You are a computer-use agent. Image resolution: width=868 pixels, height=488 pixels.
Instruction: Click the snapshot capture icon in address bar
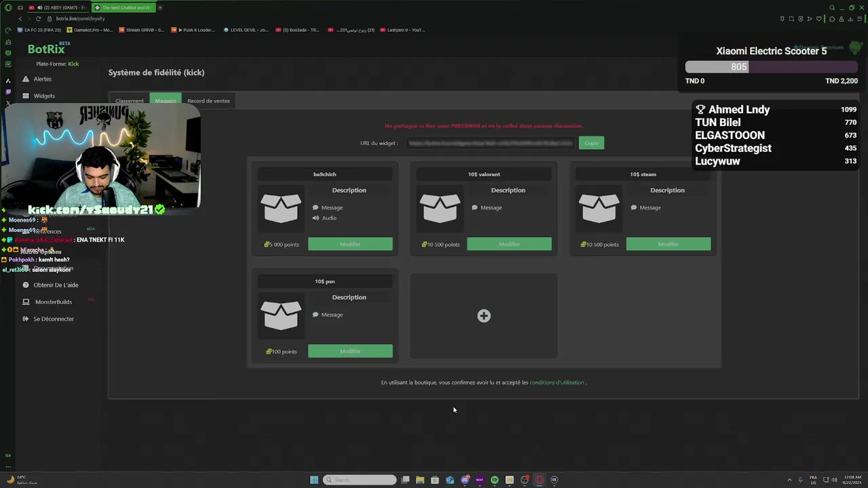tap(791, 19)
